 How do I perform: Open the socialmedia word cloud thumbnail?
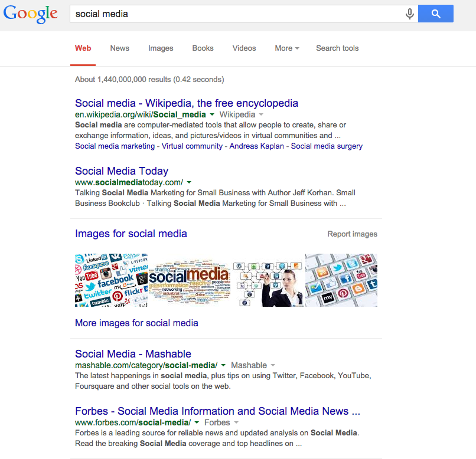[x=190, y=280]
